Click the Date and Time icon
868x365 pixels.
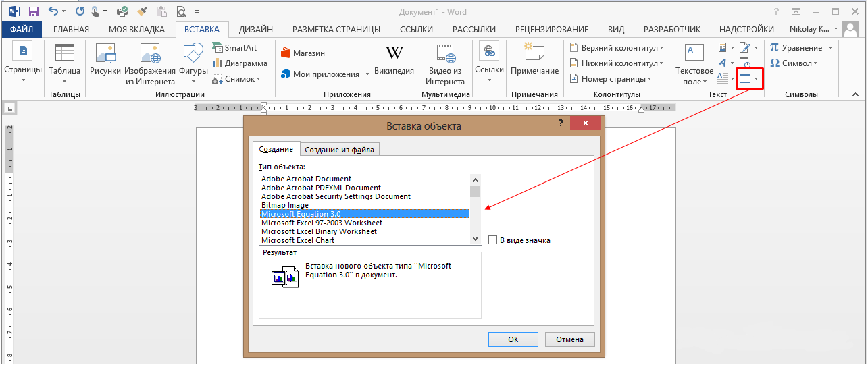745,63
